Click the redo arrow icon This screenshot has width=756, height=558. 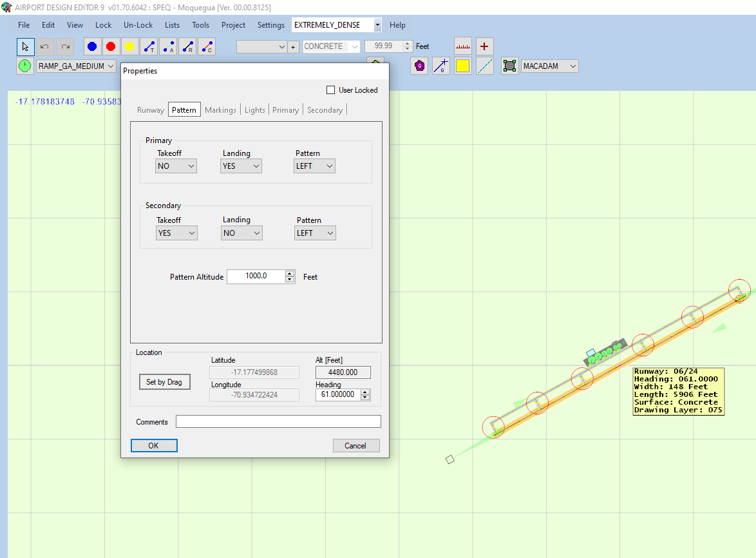click(65, 47)
